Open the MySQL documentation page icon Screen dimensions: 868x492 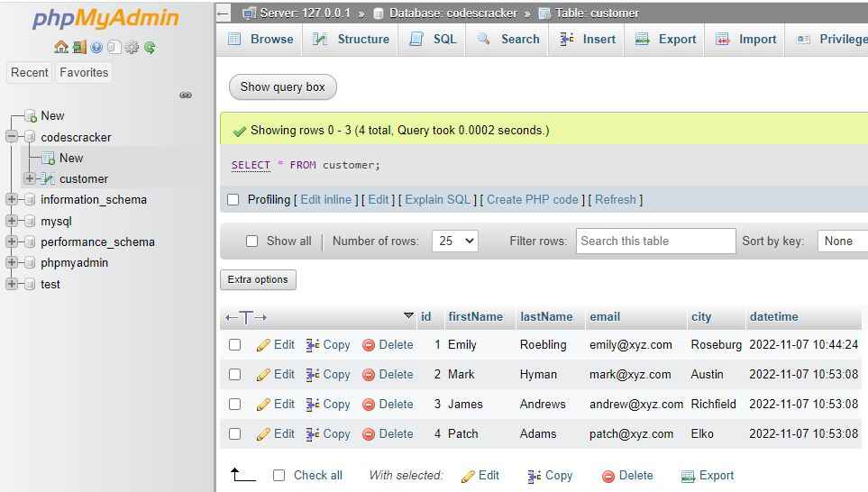pos(114,48)
